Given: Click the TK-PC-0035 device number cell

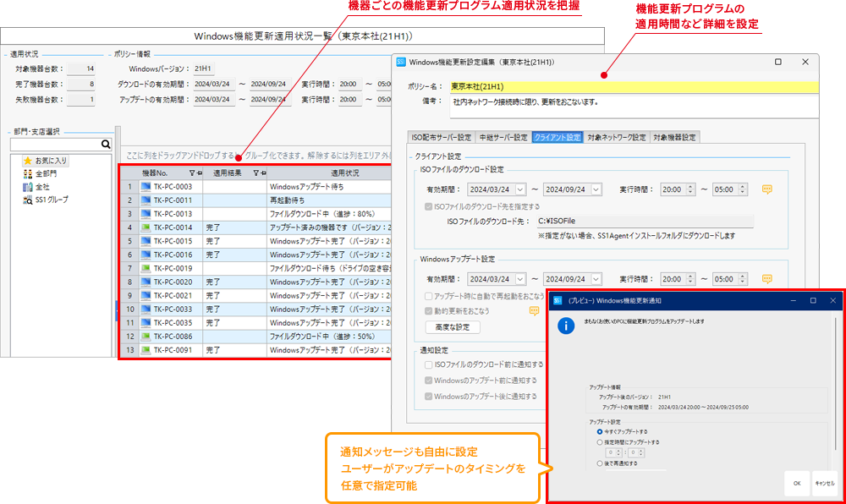Looking at the screenshot, I should coord(171,323).
